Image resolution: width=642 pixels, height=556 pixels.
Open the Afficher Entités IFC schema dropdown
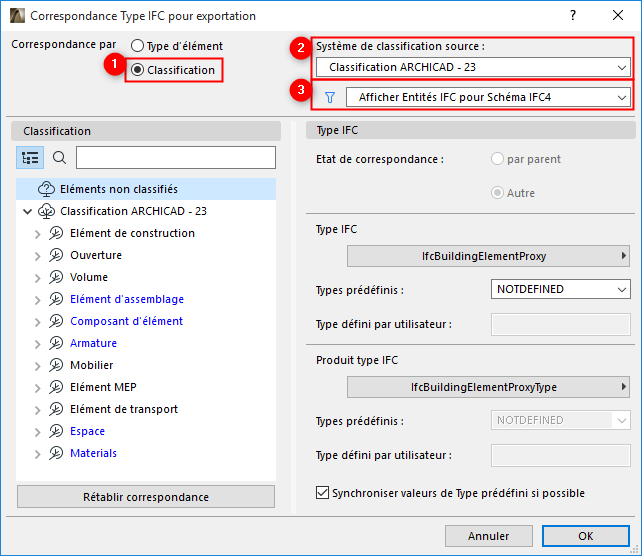(x=488, y=97)
